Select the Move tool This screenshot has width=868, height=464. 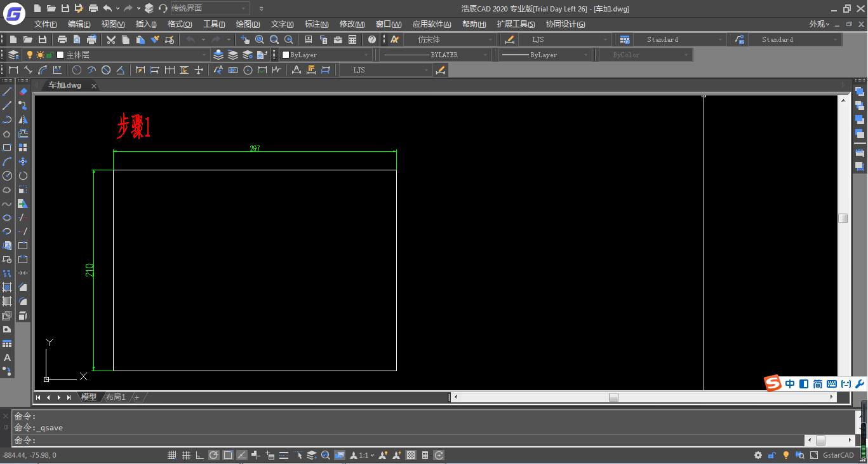pos(23,161)
